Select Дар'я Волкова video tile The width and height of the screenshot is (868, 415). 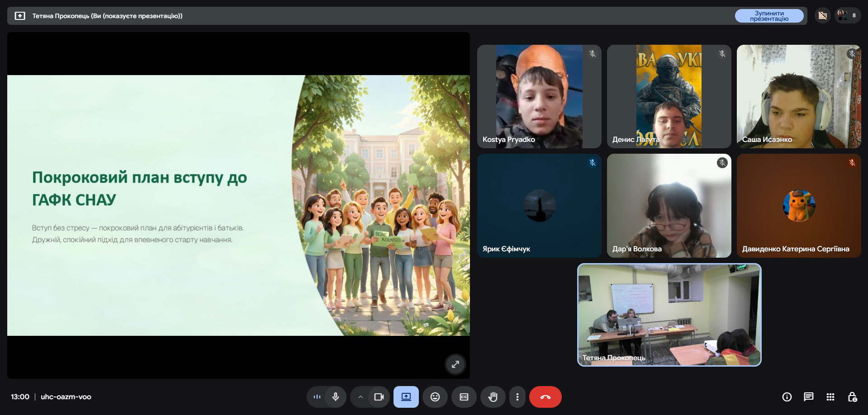[x=669, y=206]
